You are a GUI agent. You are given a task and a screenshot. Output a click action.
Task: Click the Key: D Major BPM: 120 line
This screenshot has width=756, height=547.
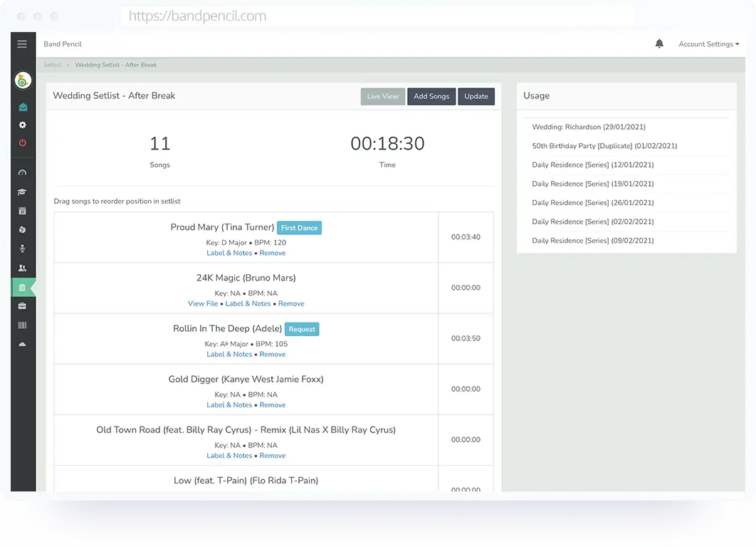pyautogui.click(x=246, y=243)
